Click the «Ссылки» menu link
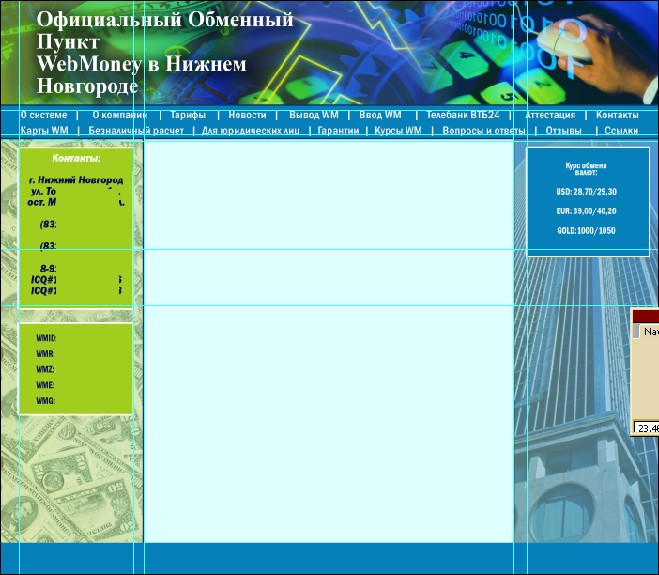This screenshot has width=659, height=575. pos(621,130)
